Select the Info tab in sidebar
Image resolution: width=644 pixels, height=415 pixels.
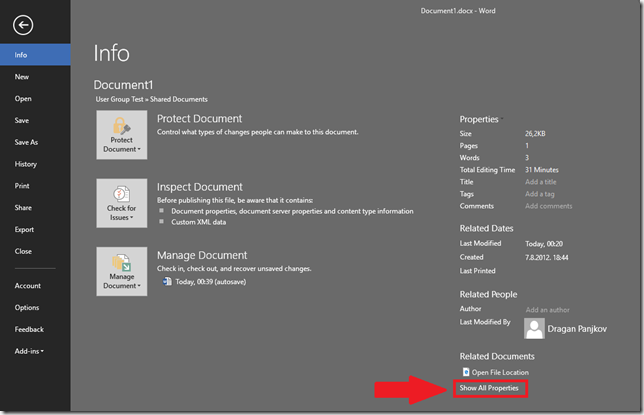(35, 55)
